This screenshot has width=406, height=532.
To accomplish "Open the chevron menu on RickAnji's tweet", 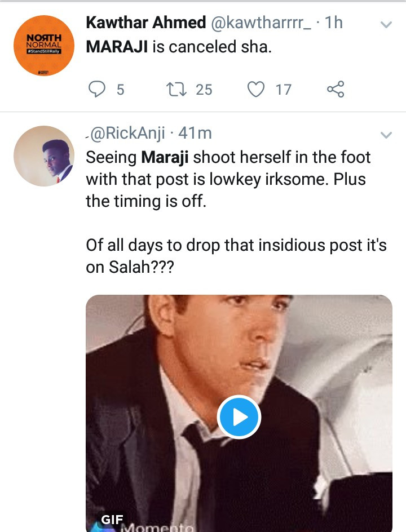I will 386,135.
